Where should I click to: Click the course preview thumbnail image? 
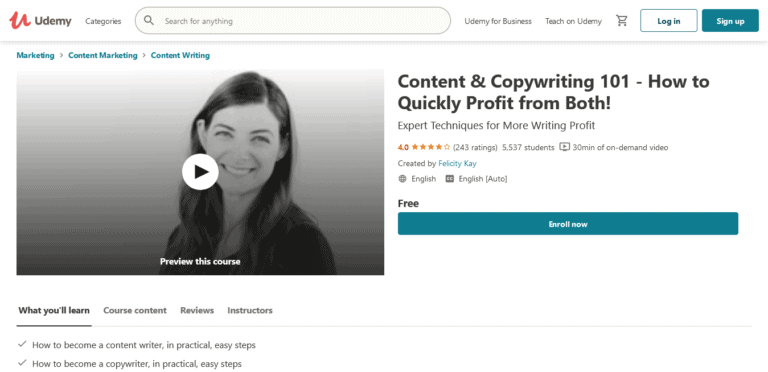coord(200,173)
